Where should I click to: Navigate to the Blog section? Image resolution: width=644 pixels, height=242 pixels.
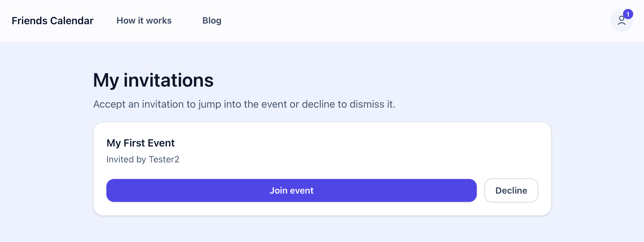[x=212, y=20]
